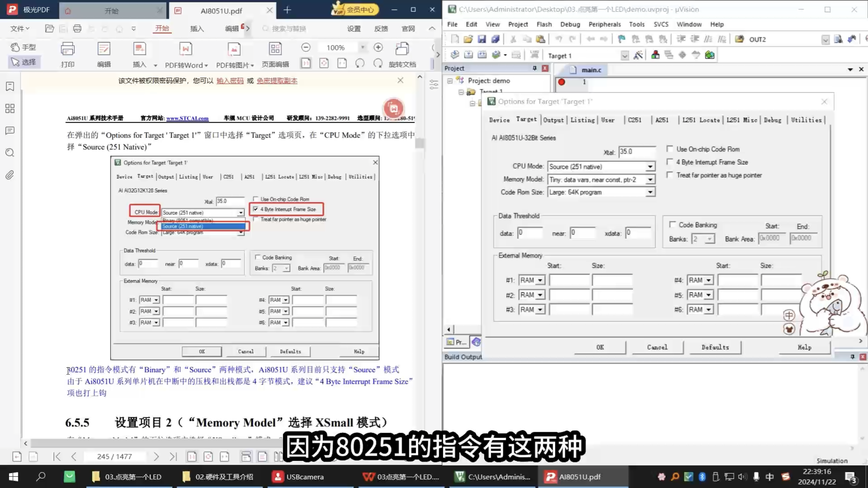Click the 旋转文档 rotate document icon
The height and width of the screenshot is (488, 868).
[402, 49]
